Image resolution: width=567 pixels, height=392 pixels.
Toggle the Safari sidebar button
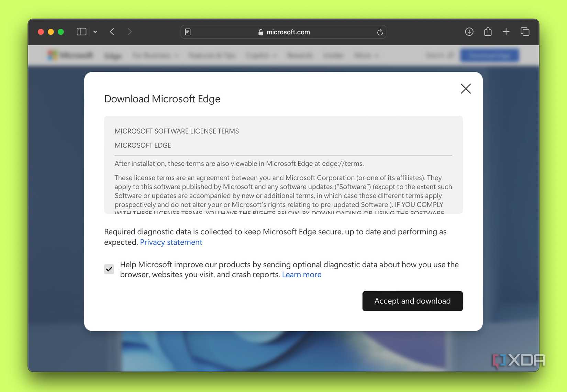pos(81,32)
